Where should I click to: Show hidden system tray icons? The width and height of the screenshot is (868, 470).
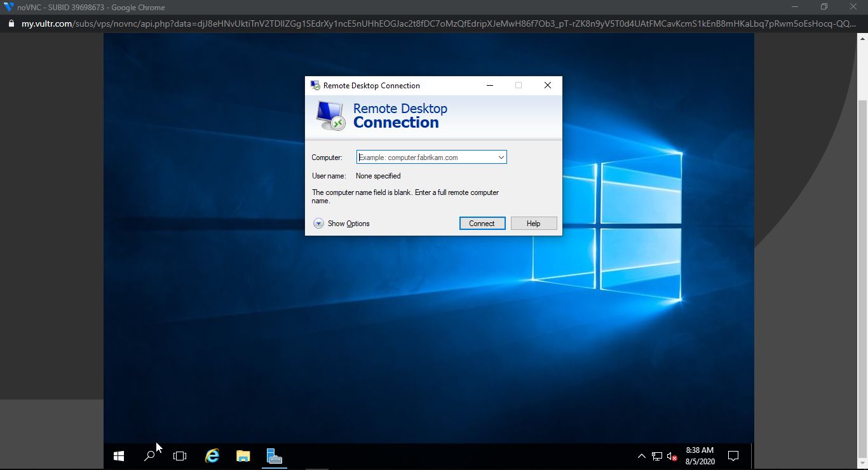coord(641,456)
